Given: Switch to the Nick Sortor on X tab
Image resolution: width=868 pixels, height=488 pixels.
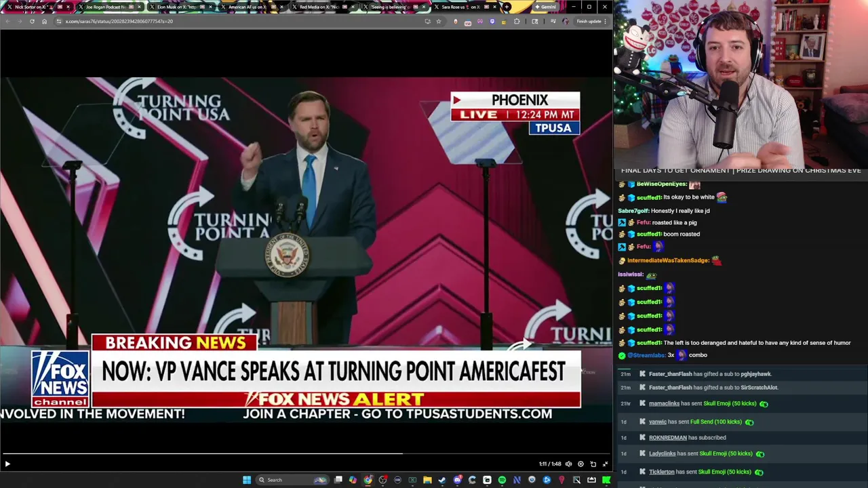Looking at the screenshot, I should click(x=37, y=7).
